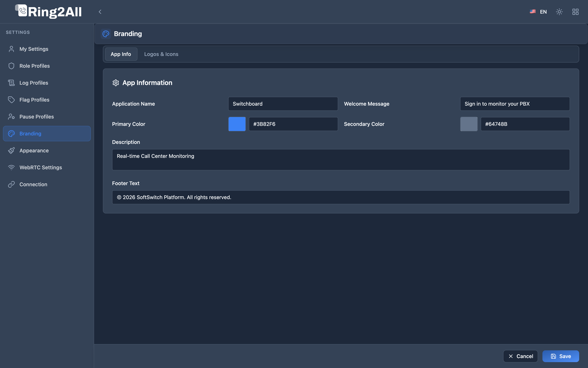588x368 pixels.
Task: Click the X icon on Cancel button
Action: coord(511,356)
